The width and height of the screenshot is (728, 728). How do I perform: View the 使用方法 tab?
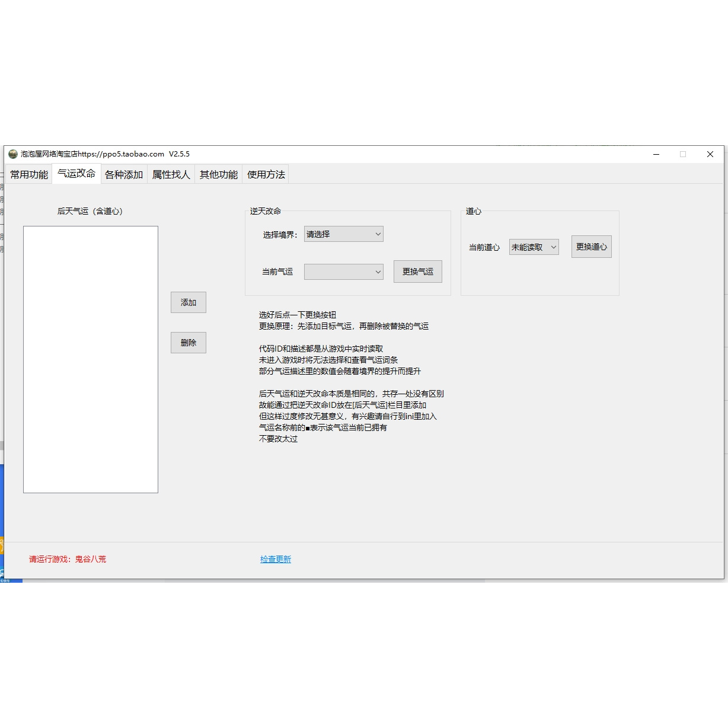click(x=266, y=174)
